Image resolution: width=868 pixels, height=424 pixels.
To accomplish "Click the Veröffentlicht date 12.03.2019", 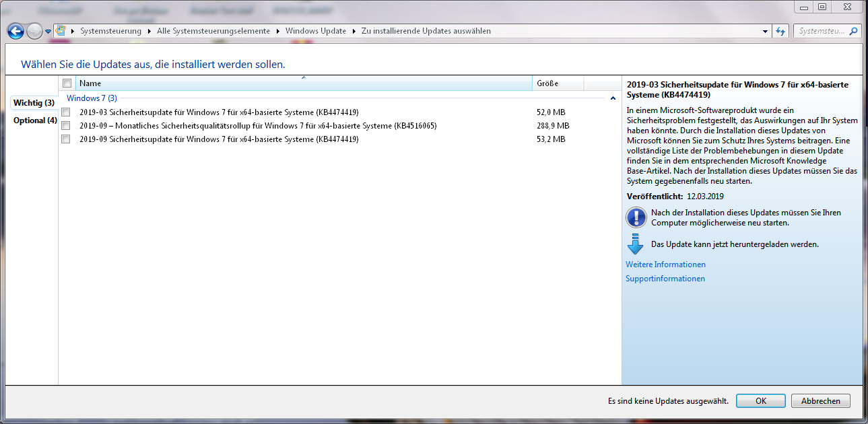I will (x=705, y=197).
